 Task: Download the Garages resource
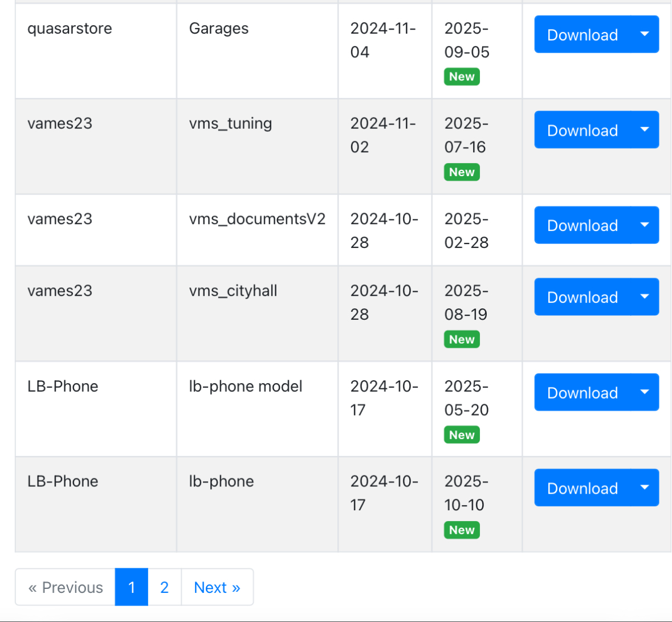point(583,34)
